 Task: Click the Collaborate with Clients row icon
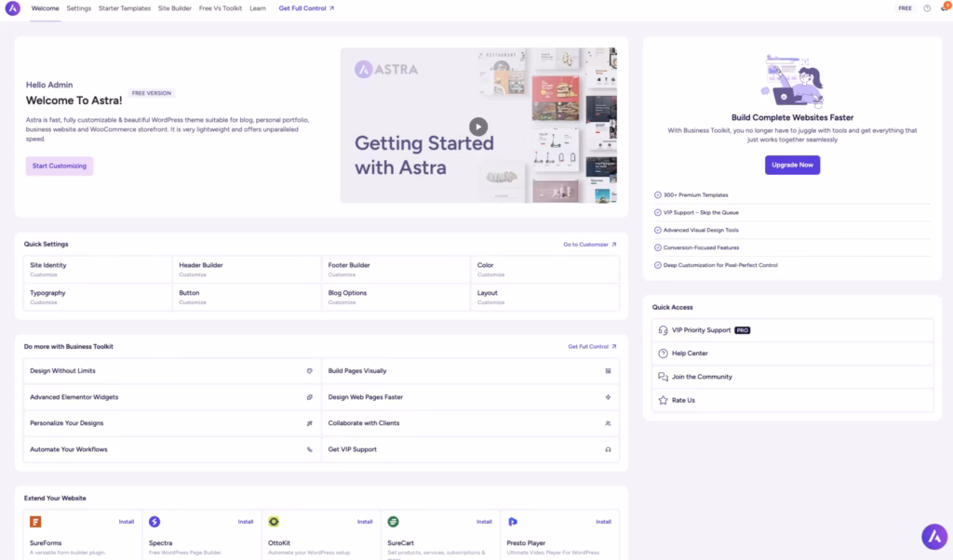608,423
